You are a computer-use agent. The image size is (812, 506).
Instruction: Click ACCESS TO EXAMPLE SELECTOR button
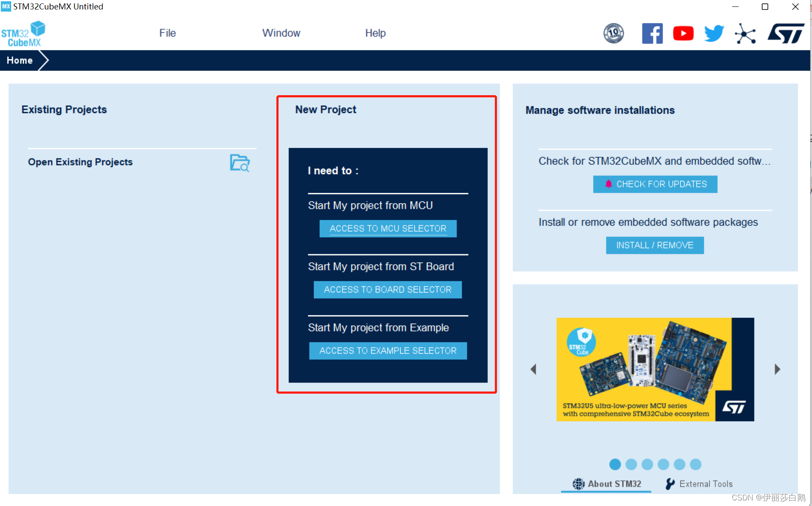pos(388,351)
